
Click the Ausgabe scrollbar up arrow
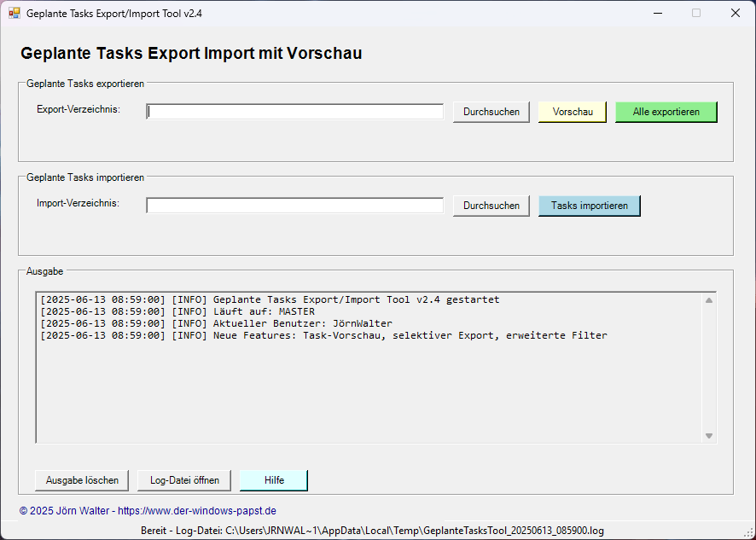(x=708, y=300)
